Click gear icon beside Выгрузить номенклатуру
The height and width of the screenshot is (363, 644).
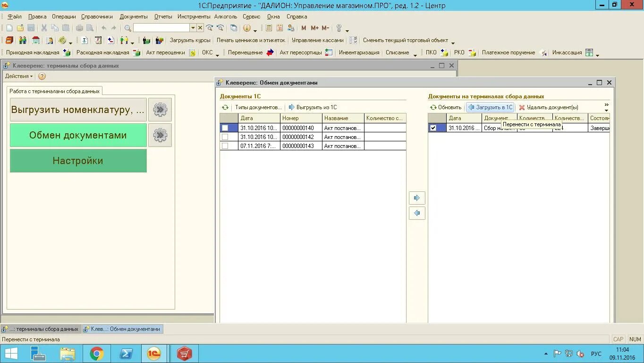[x=160, y=110]
